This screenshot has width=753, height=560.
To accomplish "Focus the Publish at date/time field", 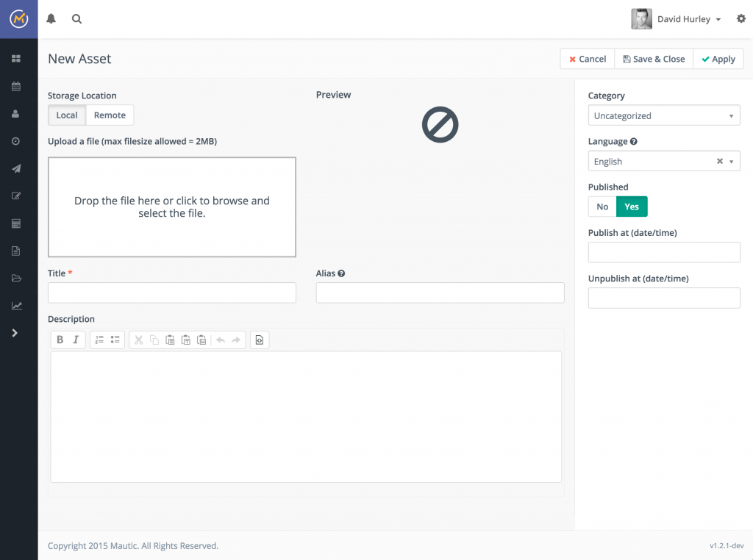I will pos(664,252).
